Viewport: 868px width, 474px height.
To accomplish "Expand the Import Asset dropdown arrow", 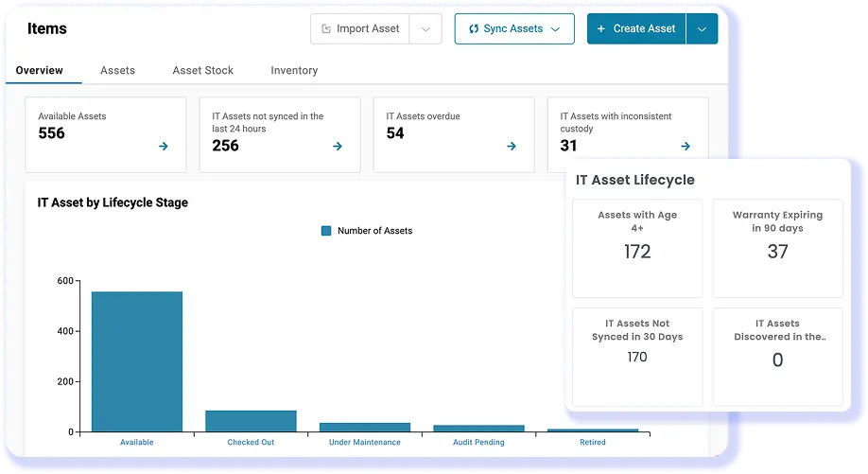I will (425, 29).
